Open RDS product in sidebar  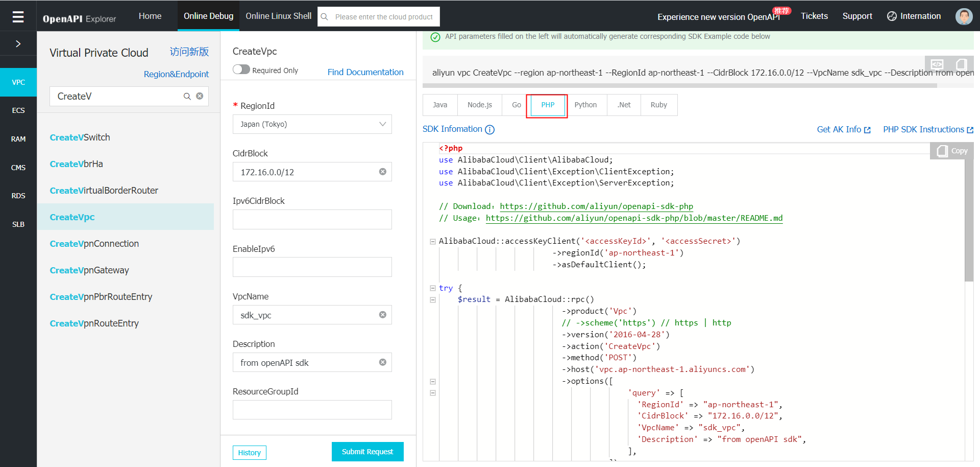[18, 196]
